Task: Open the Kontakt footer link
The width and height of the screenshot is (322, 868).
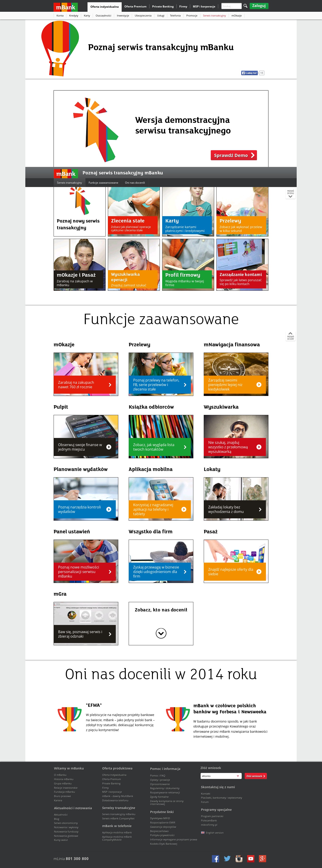Action: pyautogui.click(x=206, y=793)
